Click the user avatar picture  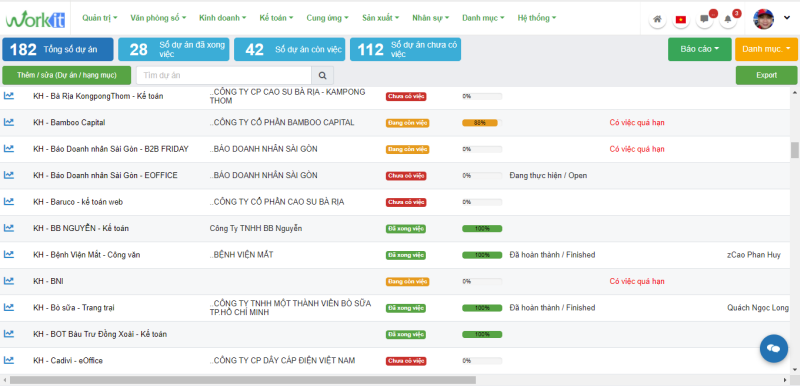tap(763, 19)
